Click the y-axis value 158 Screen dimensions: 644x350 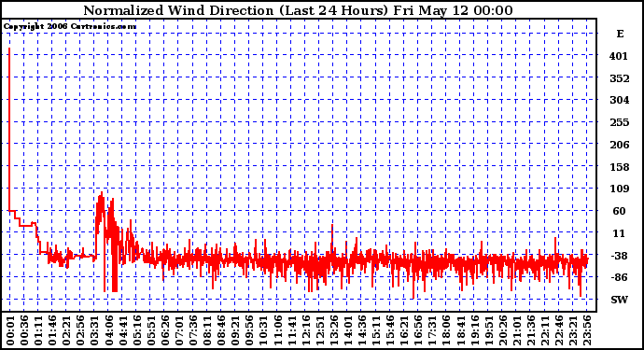pyautogui.click(x=620, y=167)
